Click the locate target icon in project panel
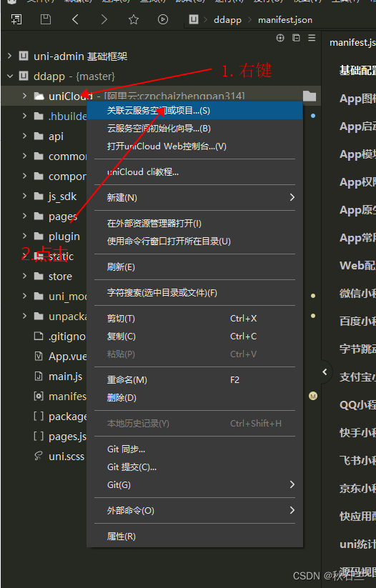Image resolution: width=376 pixels, height=588 pixels. 280,38
